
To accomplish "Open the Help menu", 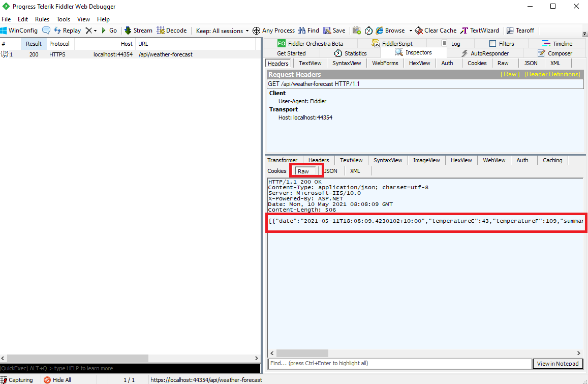I will tap(103, 19).
